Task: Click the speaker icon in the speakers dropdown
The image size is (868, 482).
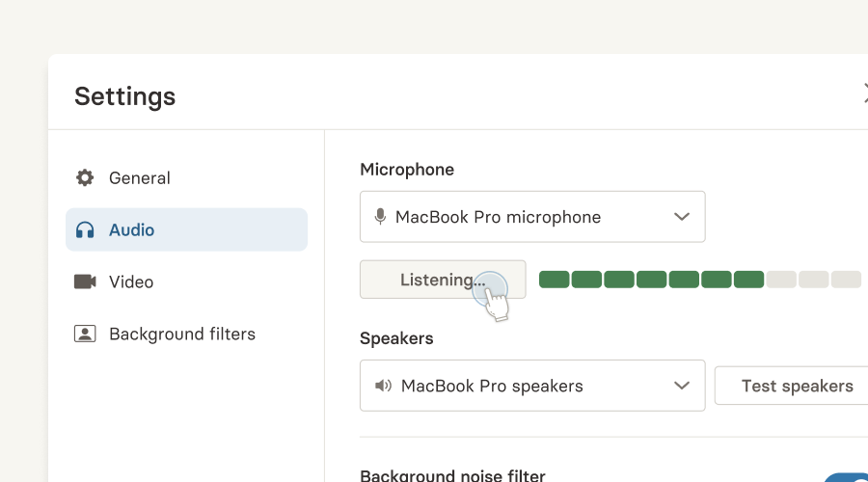Action: tap(383, 386)
